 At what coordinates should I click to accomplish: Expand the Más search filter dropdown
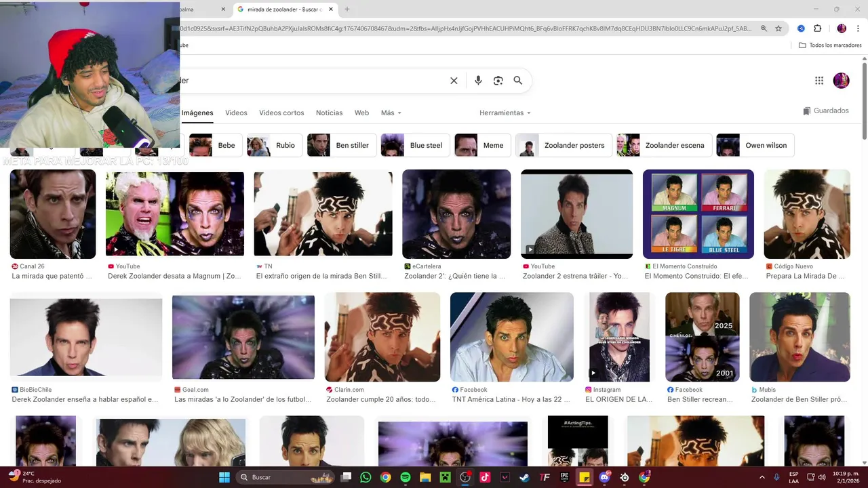coord(391,113)
